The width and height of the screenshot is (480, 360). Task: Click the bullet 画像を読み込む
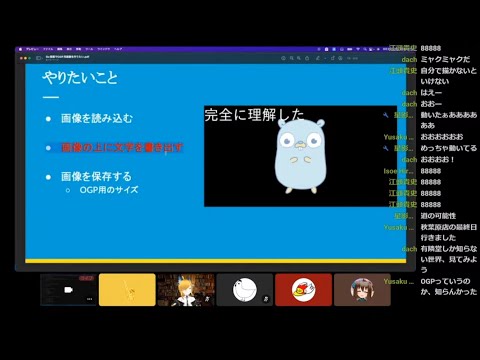pos(97,118)
